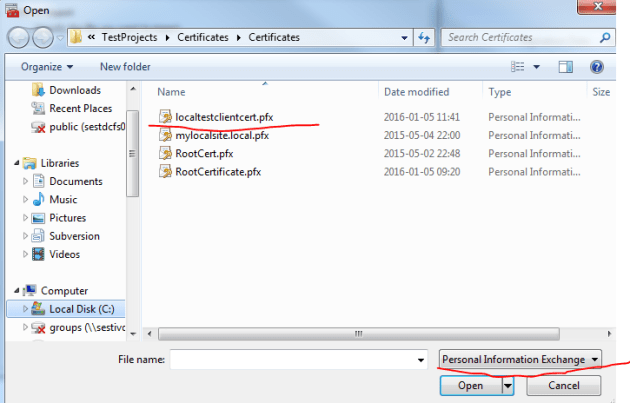Select the Subversion library

pyautogui.click(x=74, y=236)
